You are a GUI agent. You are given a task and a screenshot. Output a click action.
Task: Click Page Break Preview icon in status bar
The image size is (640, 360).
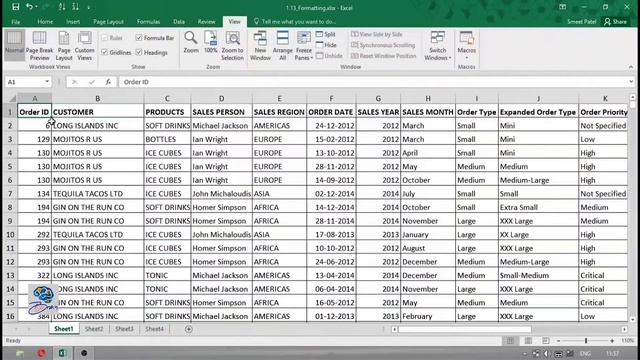coord(546,340)
